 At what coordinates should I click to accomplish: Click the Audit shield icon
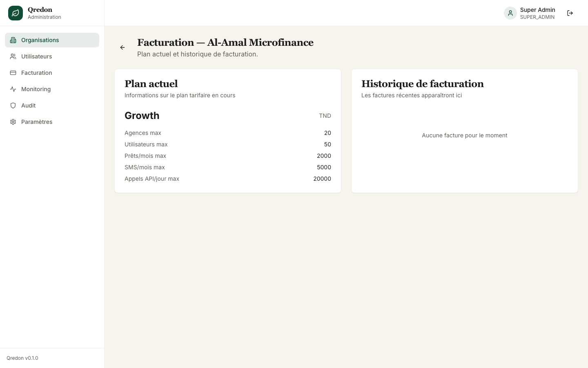click(x=13, y=105)
